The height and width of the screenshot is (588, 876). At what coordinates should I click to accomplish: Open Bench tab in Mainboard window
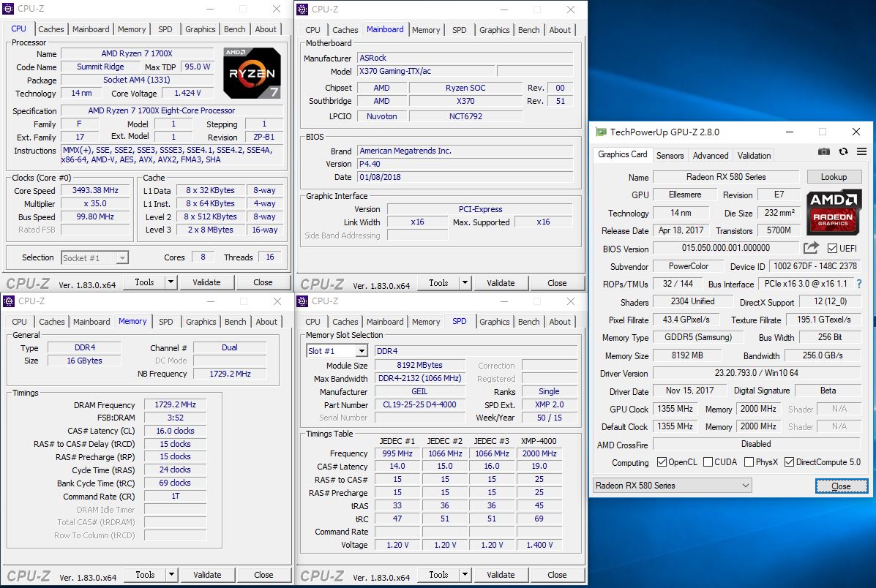[x=528, y=29]
